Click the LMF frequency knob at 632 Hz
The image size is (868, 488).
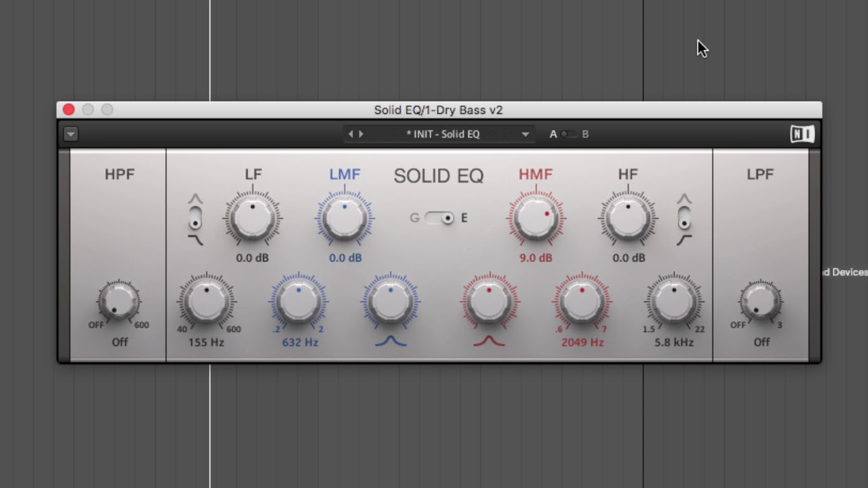click(299, 302)
